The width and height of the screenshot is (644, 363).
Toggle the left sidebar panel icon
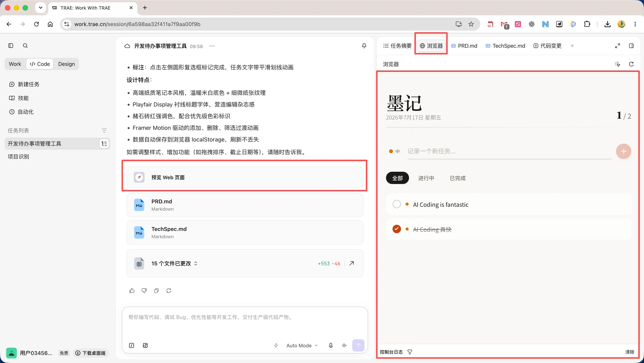click(11, 46)
